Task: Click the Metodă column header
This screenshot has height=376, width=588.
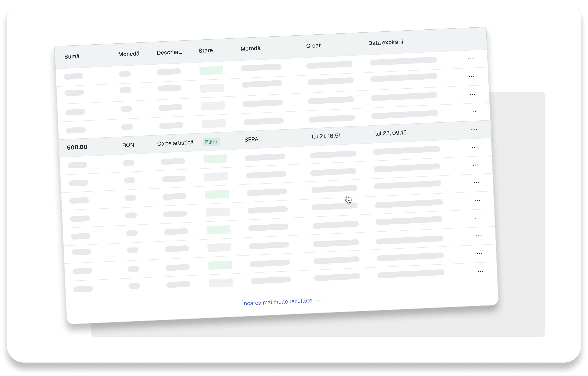Action: point(251,48)
